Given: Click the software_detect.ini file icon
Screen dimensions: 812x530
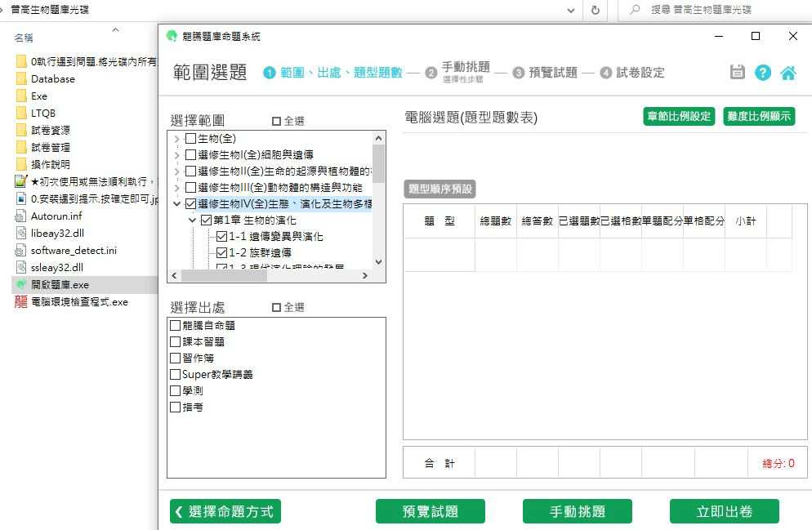Looking at the screenshot, I should point(20,250).
